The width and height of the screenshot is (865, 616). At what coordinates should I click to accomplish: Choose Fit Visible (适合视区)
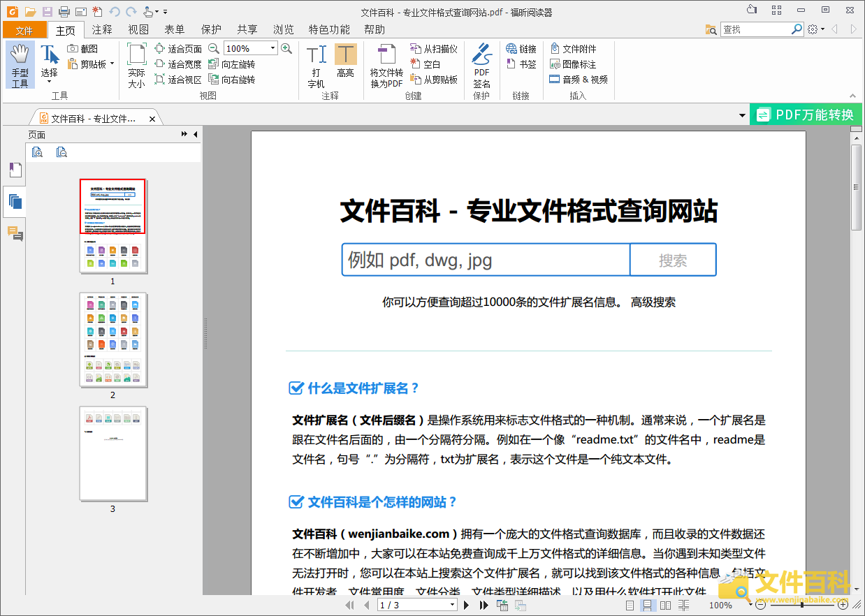point(178,80)
